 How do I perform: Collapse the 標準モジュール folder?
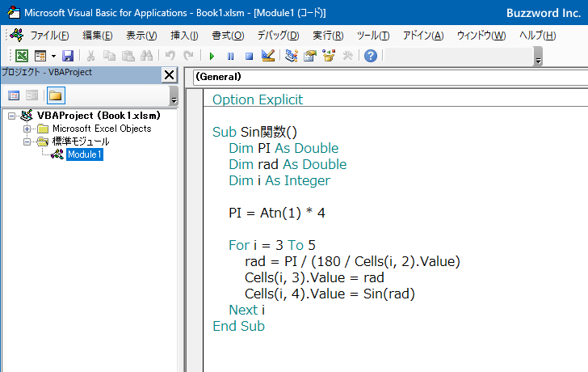tap(27, 142)
